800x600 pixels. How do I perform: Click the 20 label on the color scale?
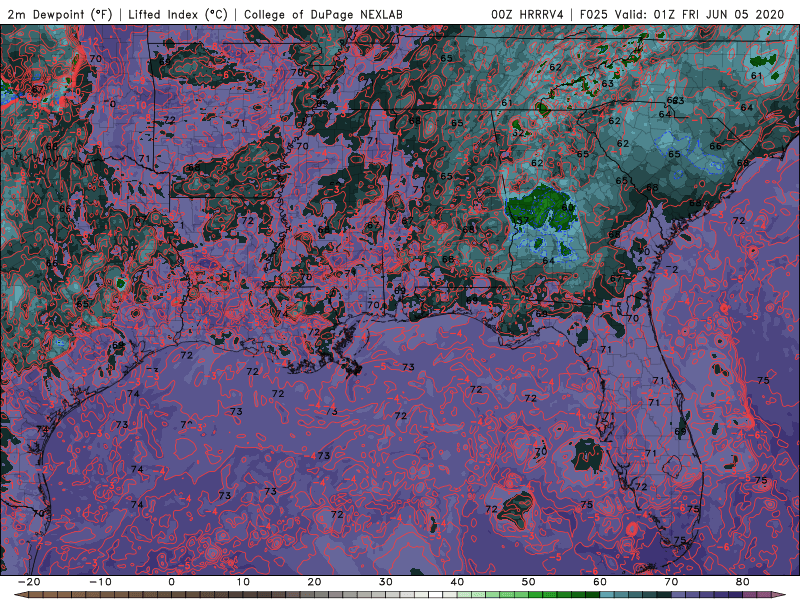pyautogui.click(x=314, y=582)
